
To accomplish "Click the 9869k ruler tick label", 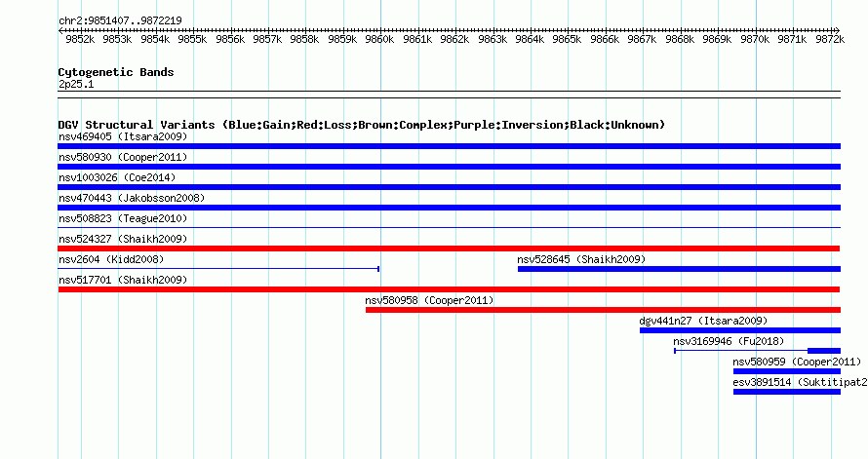I will (x=718, y=39).
